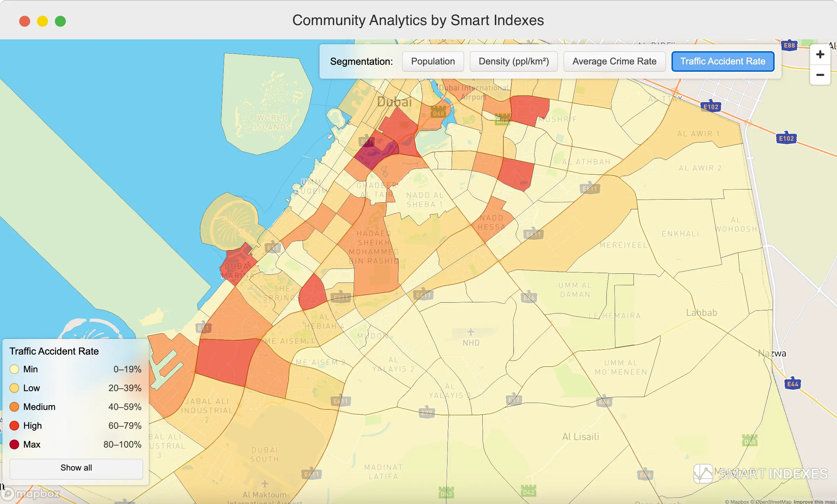Select the Traffic Accident Rate segmentation

(723, 61)
